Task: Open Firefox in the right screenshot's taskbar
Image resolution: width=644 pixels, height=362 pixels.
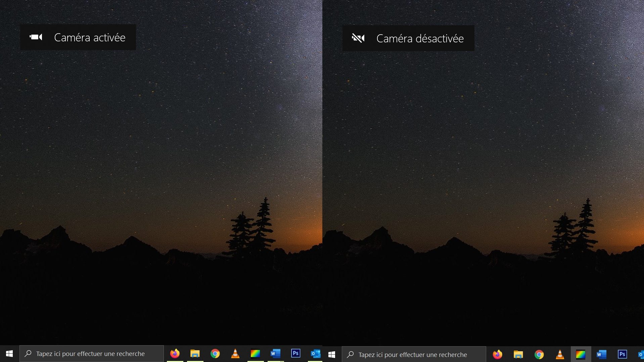Action: point(497,355)
